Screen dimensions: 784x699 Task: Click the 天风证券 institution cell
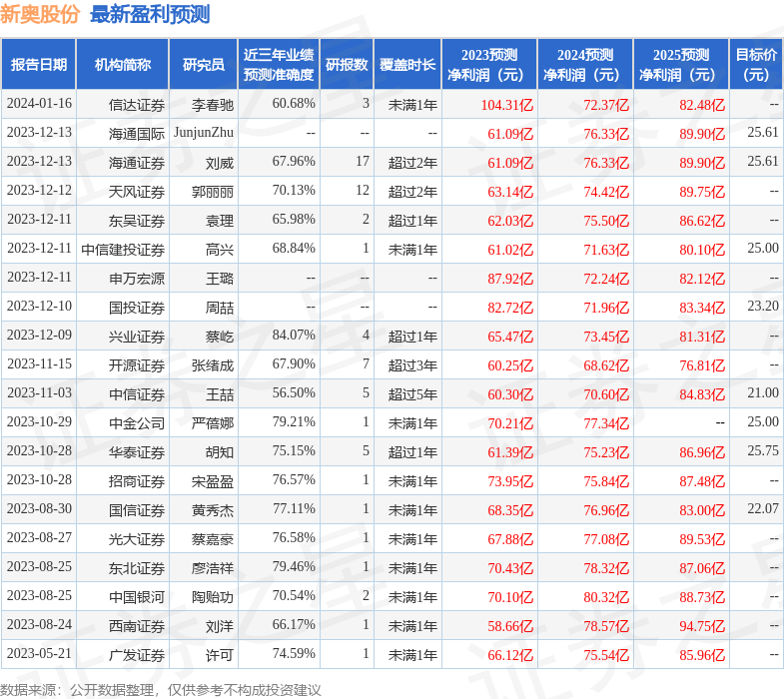click(x=137, y=191)
